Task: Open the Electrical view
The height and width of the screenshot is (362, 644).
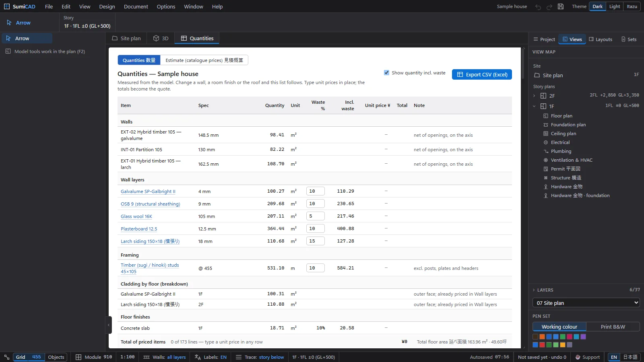Action: click(560, 142)
